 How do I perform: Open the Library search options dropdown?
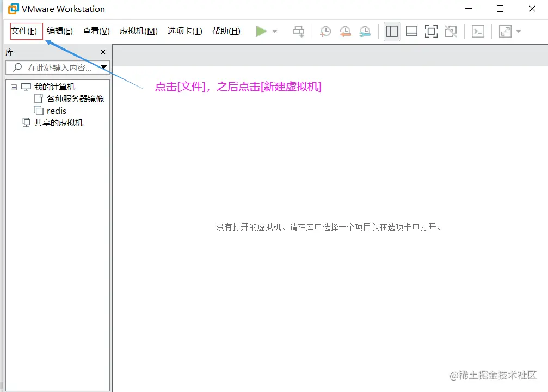(x=103, y=67)
